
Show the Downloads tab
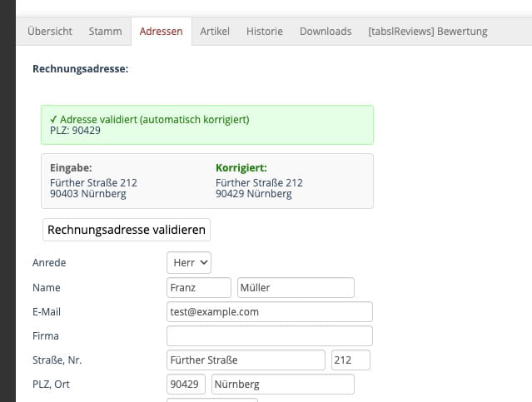(x=326, y=32)
